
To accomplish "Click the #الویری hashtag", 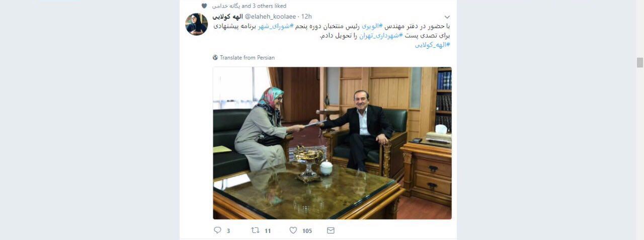I will coord(373,26).
